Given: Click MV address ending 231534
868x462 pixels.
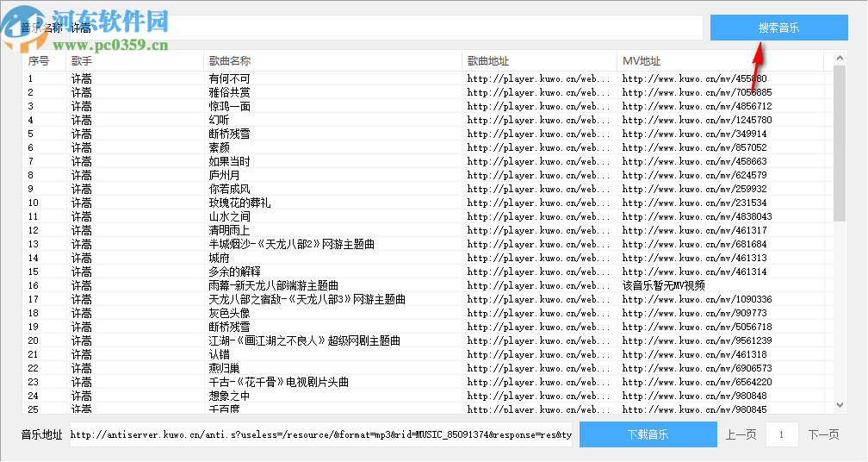Looking at the screenshot, I should tap(695, 203).
